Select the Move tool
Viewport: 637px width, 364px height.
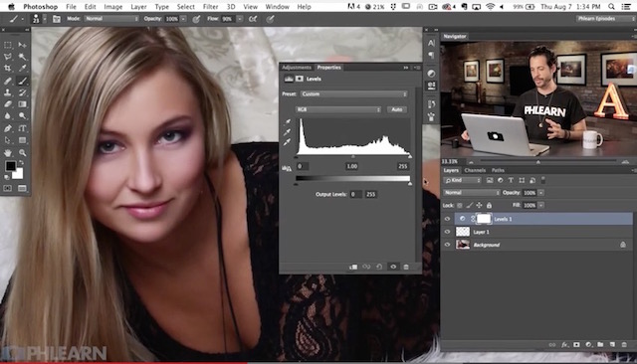tap(22, 45)
